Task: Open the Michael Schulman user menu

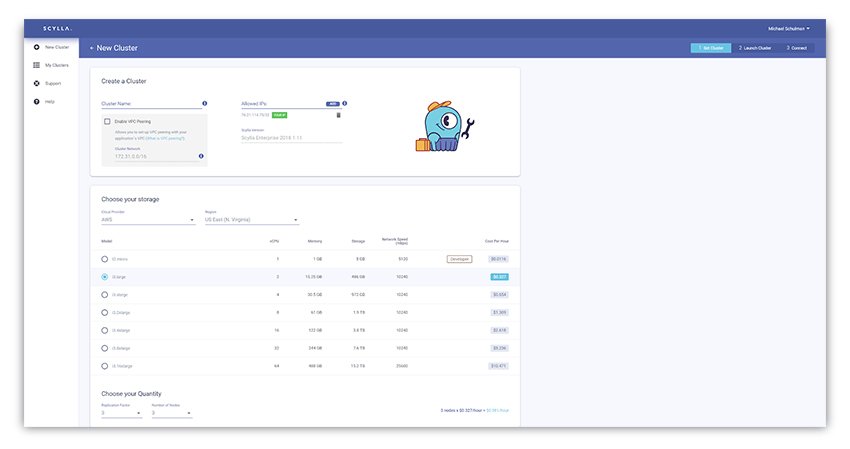Action: pos(789,28)
